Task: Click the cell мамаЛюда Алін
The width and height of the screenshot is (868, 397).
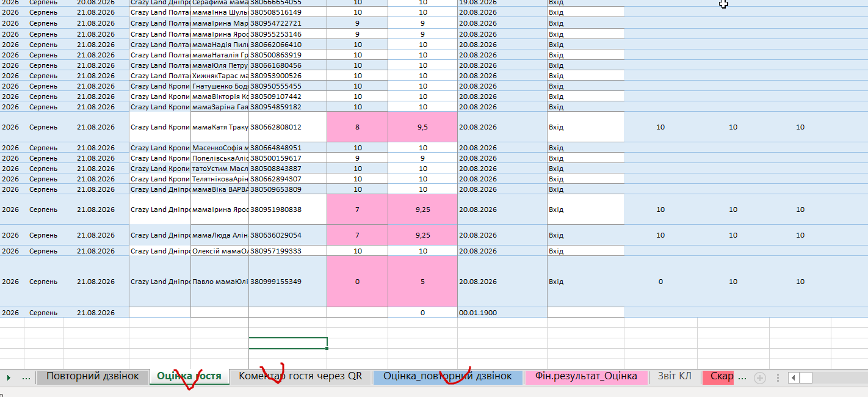Action: [x=220, y=235]
